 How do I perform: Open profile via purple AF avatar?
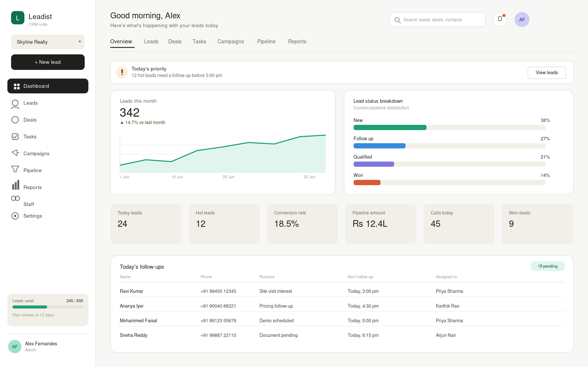point(522,19)
